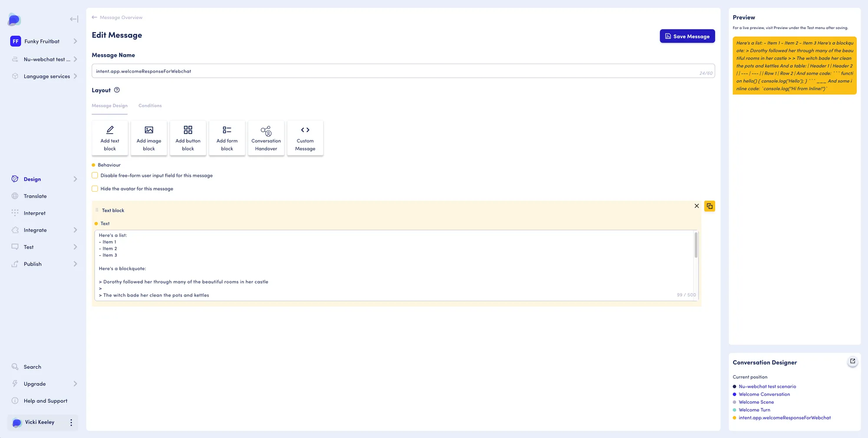Expand the Upgrade menu chevron
868x438 pixels.
(75, 384)
